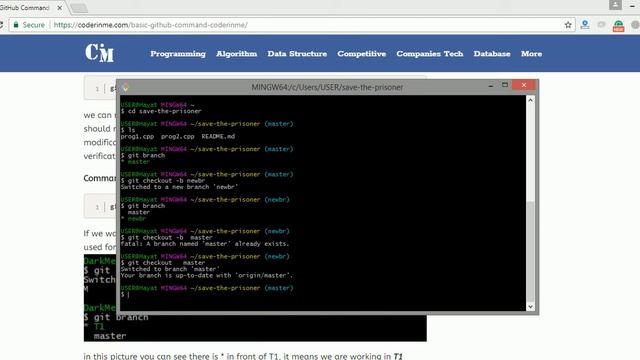Open the Database menu
The image size is (640, 360).
492,53
